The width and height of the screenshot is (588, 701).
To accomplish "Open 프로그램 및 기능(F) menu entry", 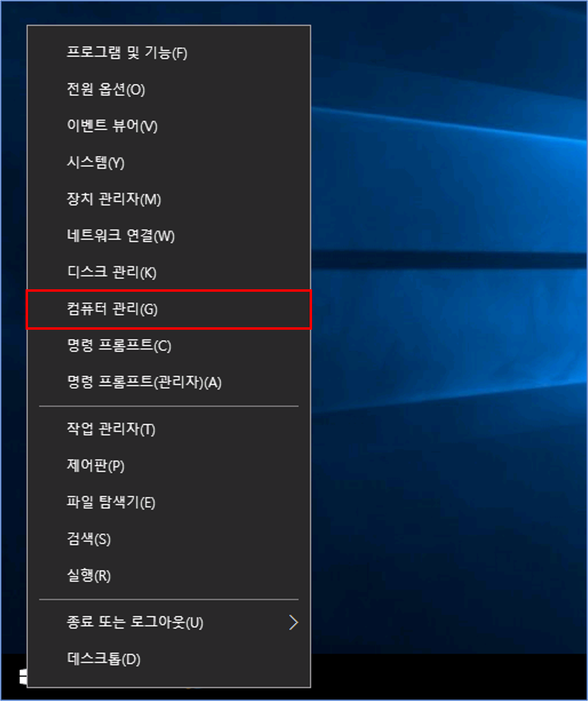I will pos(169,53).
